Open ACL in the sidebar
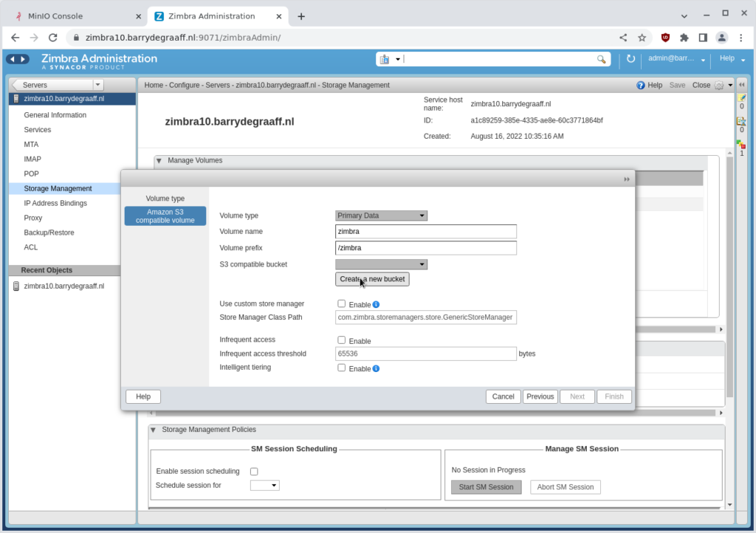 [x=30, y=247]
